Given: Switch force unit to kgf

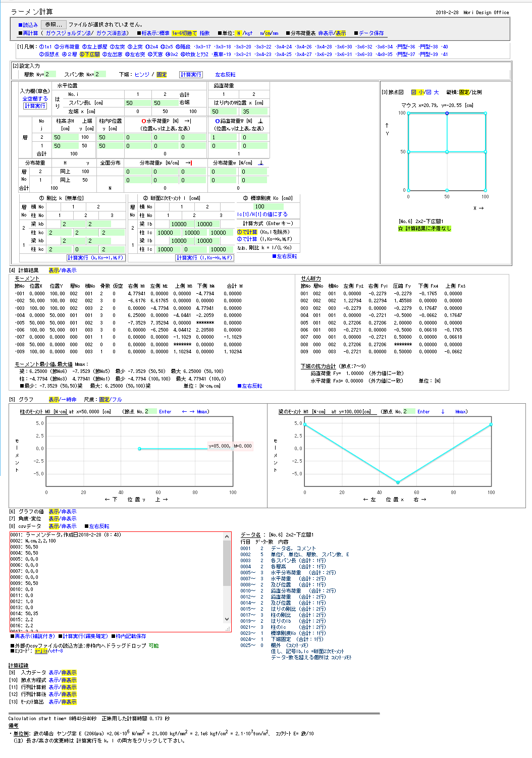Looking at the screenshot, I should point(249,33).
